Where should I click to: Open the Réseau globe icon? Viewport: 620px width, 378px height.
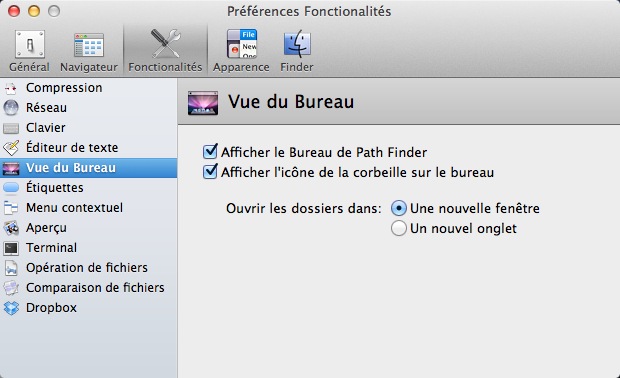click(11, 108)
